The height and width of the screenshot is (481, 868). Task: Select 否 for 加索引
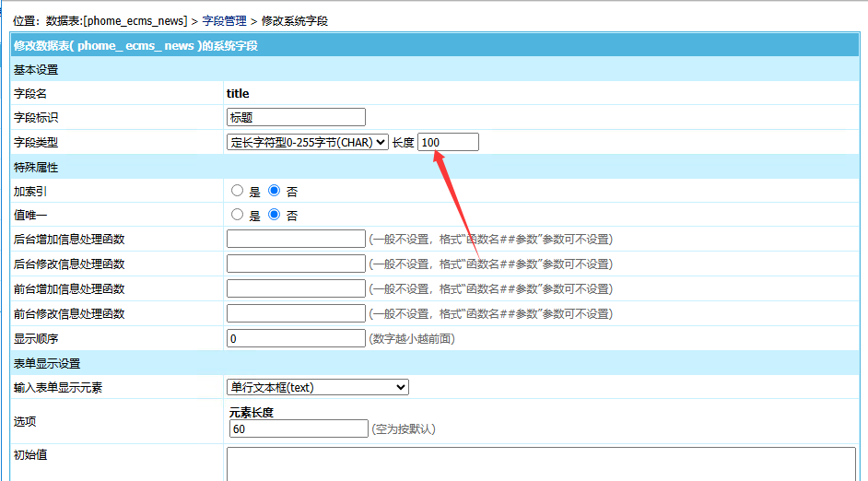(x=274, y=191)
